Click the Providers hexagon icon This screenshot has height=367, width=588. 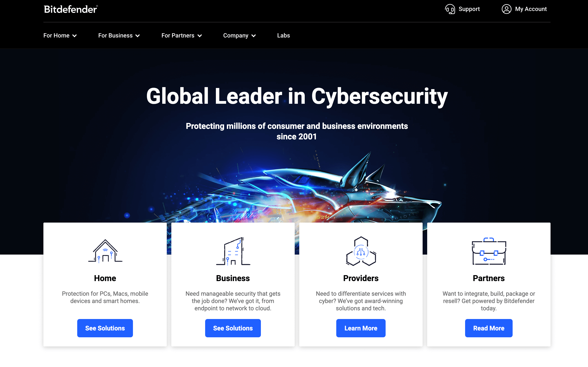361,251
